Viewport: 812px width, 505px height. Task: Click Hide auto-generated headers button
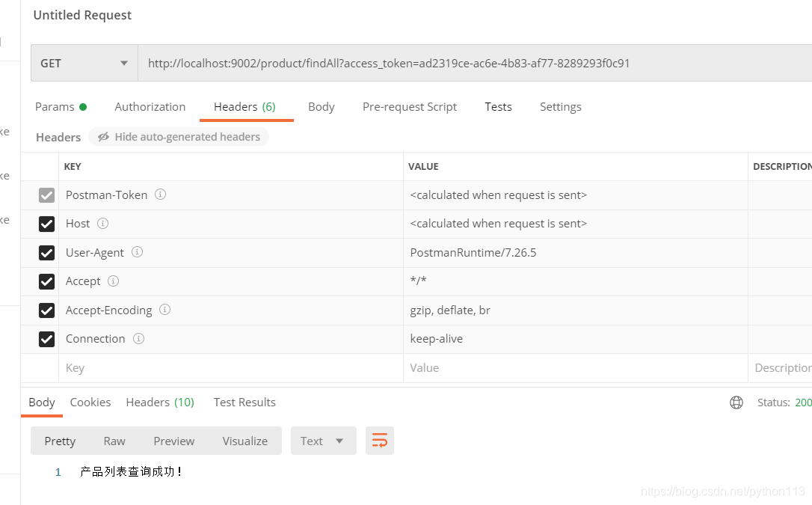(179, 137)
